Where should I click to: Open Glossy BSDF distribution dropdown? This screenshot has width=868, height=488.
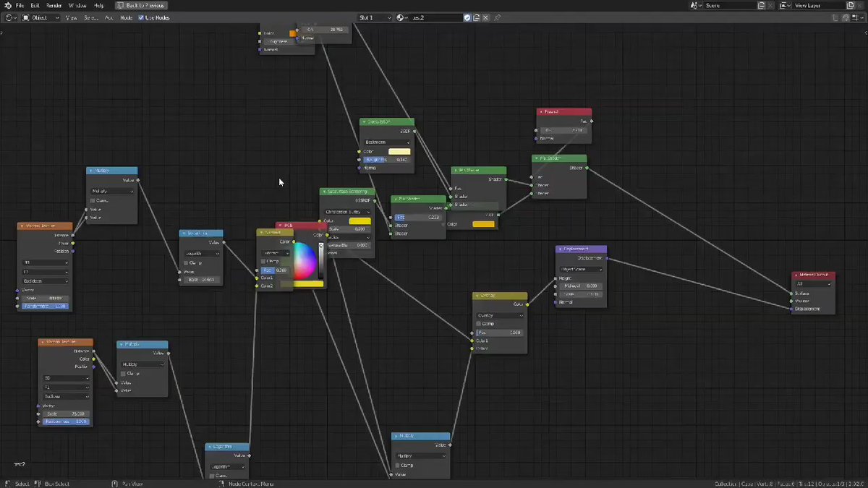(x=387, y=142)
